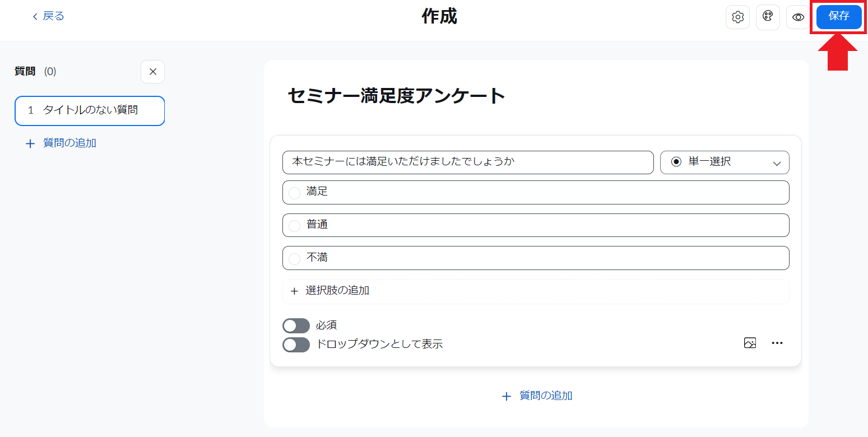
Task: Preview the survey with the eye icon
Action: pyautogui.click(x=798, y=17)
